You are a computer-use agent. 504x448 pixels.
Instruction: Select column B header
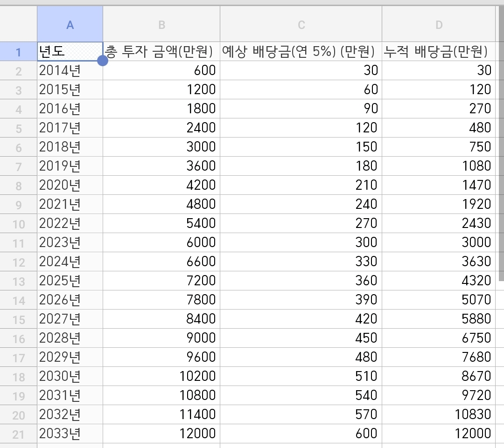pyautogui.click(x=161, y=24)
